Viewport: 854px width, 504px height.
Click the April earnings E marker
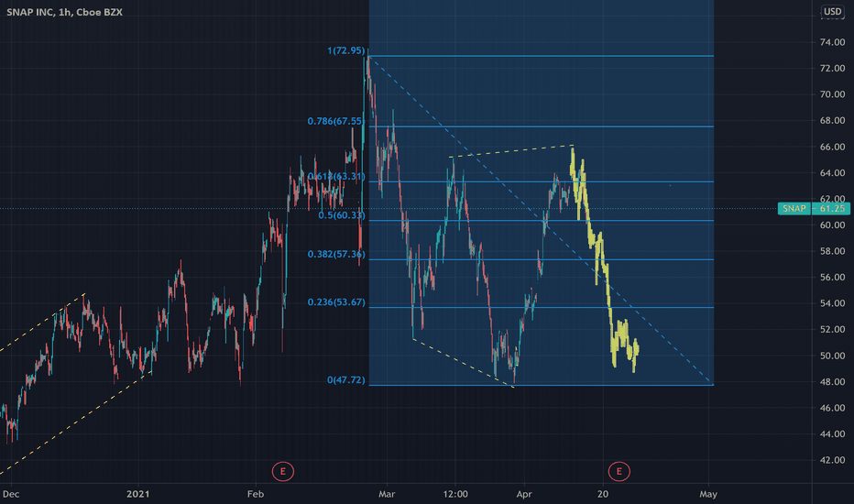point(619,471)
